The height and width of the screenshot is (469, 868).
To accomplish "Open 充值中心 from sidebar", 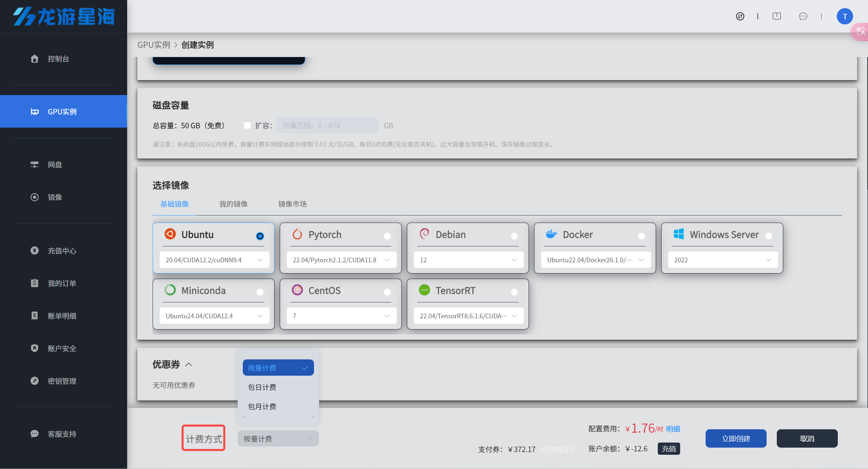I will (62, 251).
